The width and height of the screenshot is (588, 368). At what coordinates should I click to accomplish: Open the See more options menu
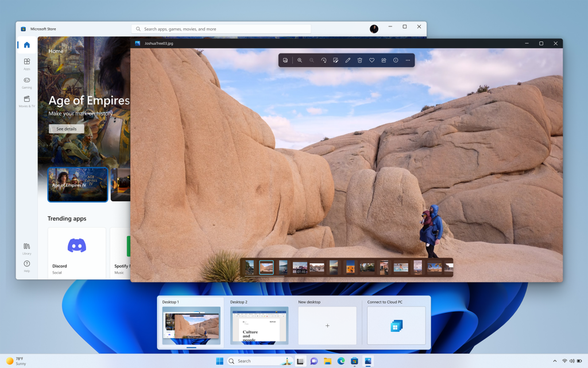pyautogui.click(x=408, y=60)
